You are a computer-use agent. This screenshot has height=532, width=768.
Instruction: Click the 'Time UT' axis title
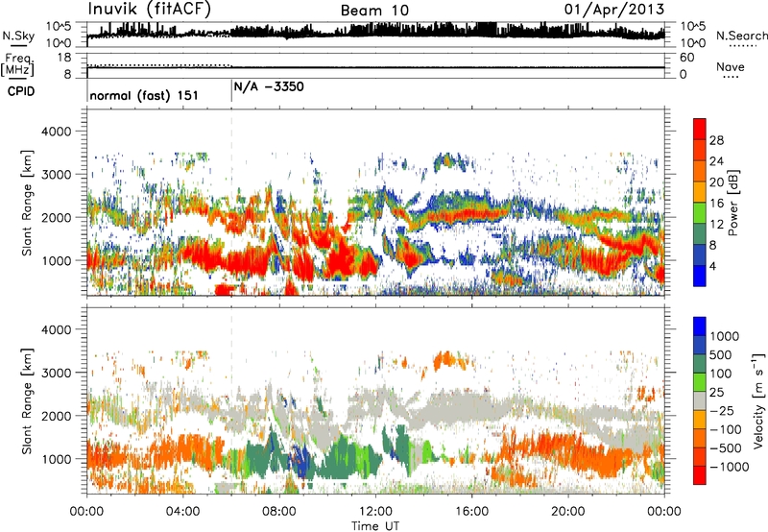point(375,525)
